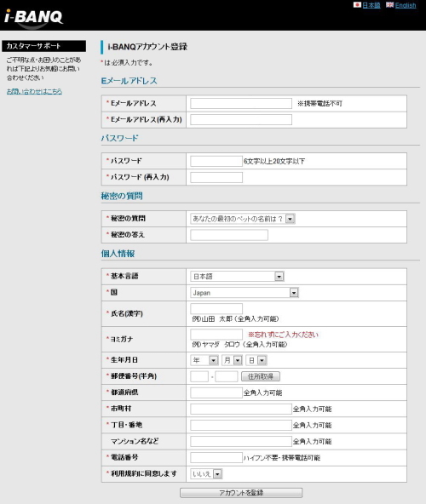
Task: Click the ハイフン不要・携帯電話可能 hint text
Action: 281,458
